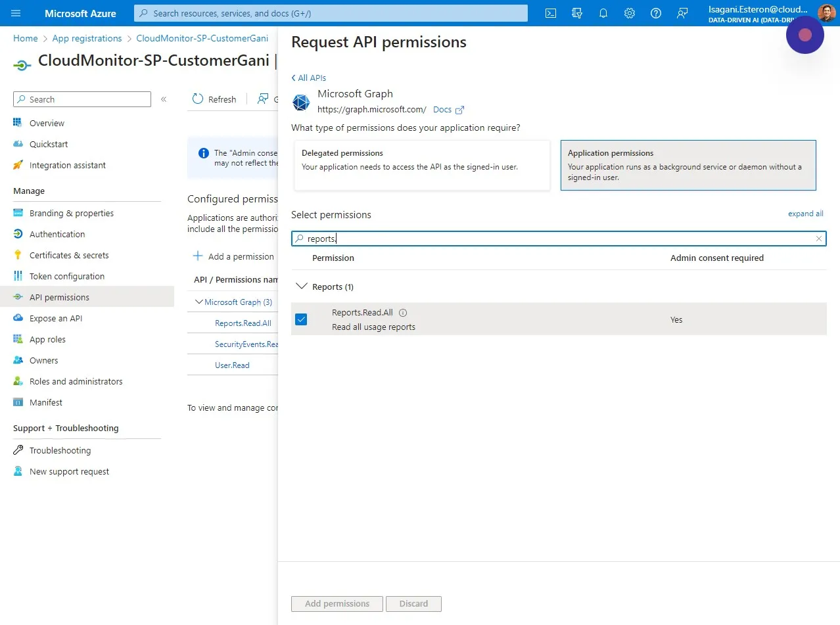Viewport: 840px width, 625px height.
Task: Click the CloudMonitor-SP-CustomerGani breadcrumb
Action: (x=202, y=38)
